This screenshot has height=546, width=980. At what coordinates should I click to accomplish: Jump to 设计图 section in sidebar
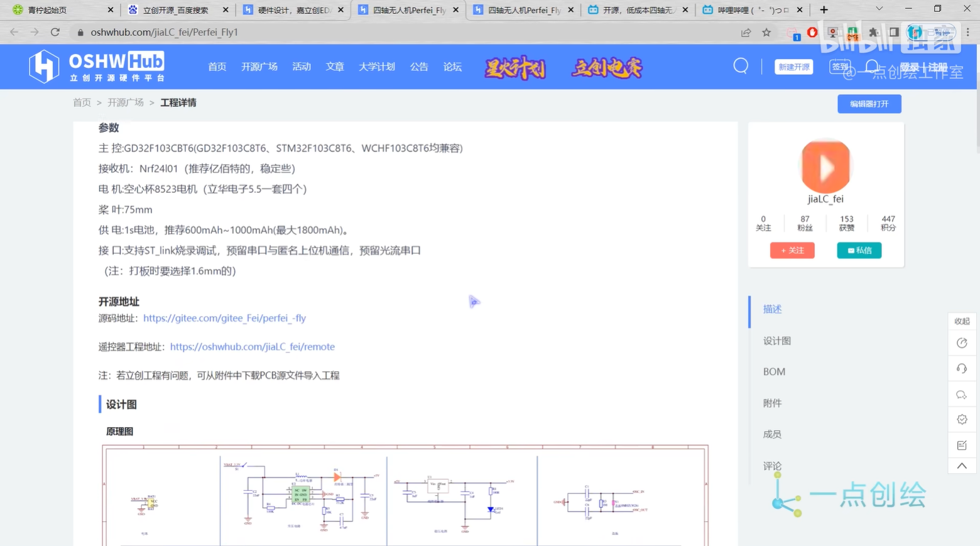tap(777, 341)
